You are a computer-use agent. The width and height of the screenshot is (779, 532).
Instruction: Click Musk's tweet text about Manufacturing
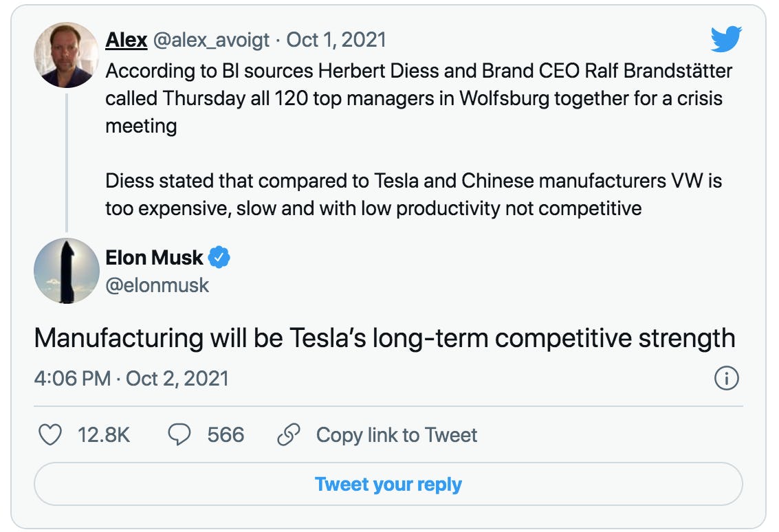point(384,338)
